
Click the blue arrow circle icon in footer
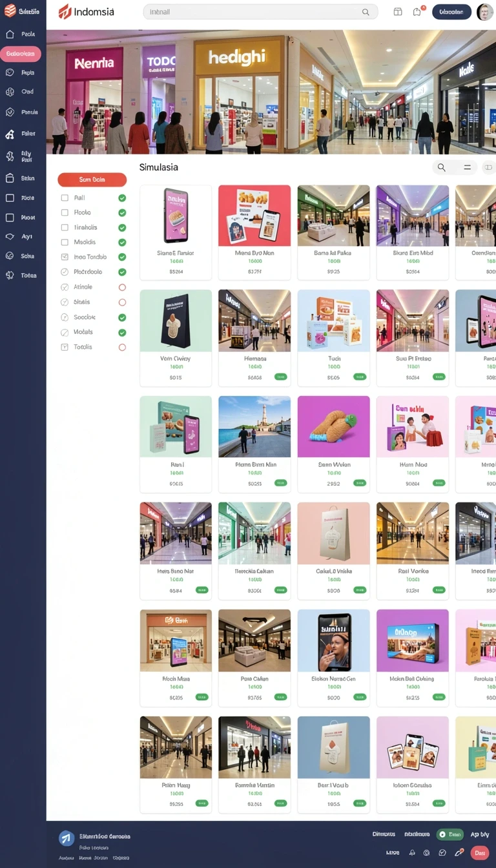[67, 838]
